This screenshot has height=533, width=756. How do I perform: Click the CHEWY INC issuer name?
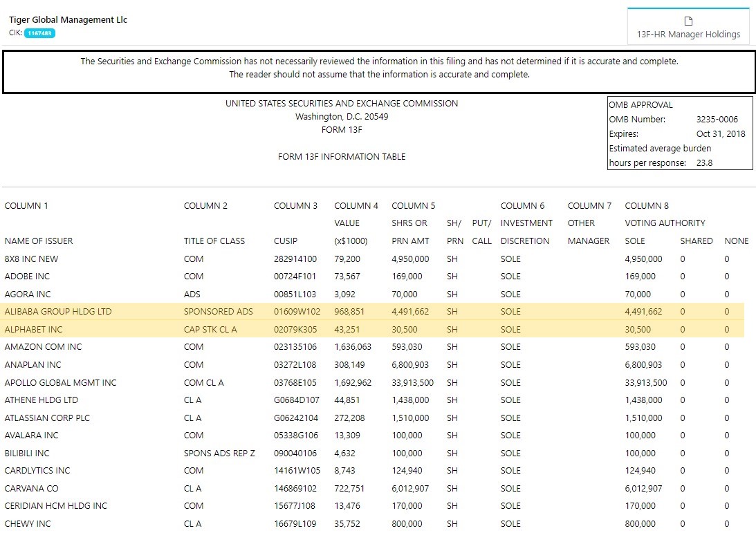(28, 524)
